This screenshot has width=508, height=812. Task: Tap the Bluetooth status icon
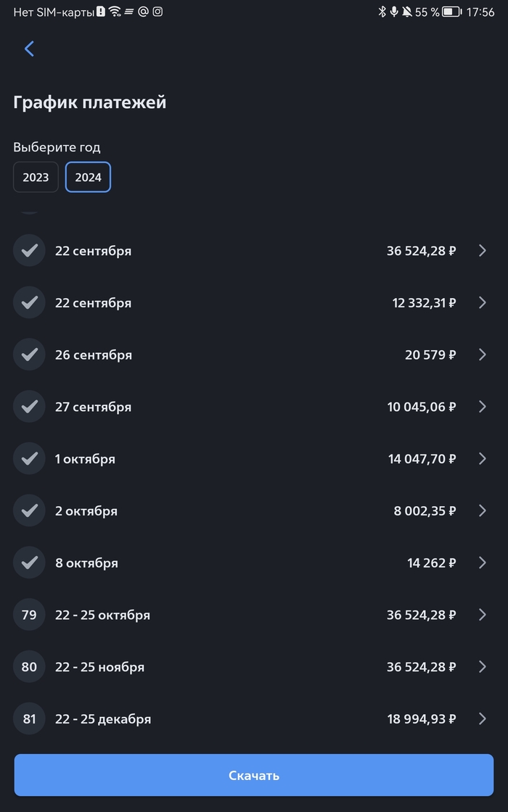click(382, 12)
